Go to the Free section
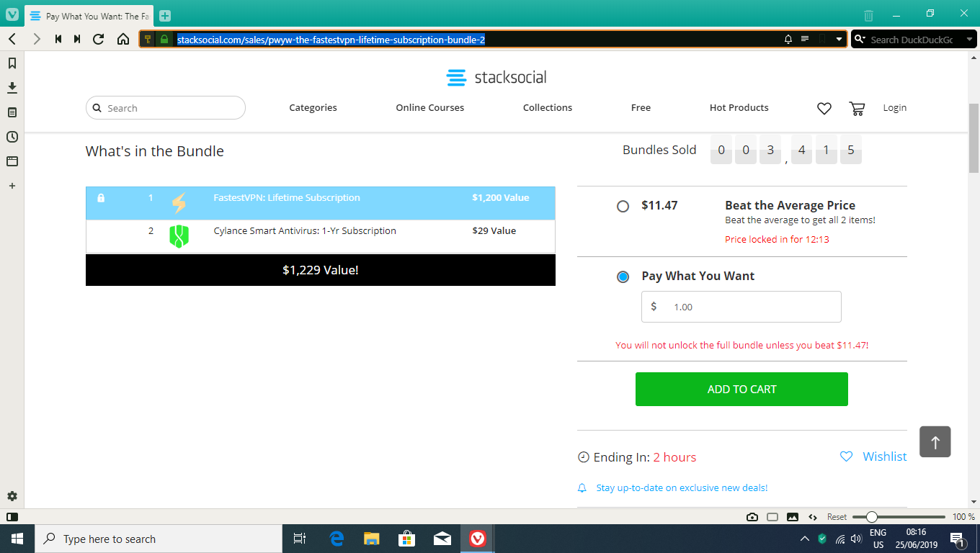The width and height of the screenshot is (980, 553). point(641,108)
